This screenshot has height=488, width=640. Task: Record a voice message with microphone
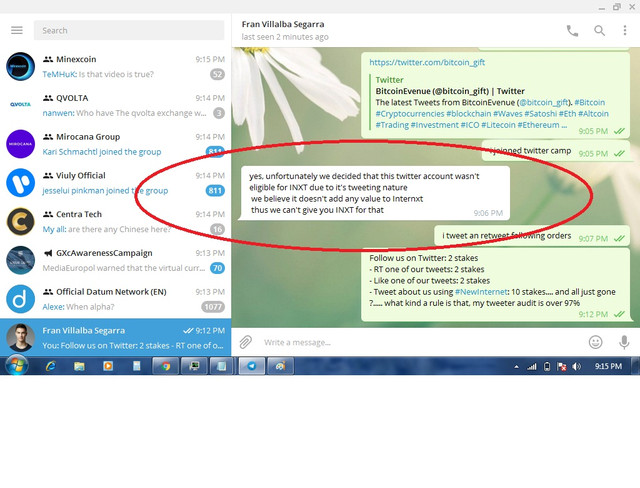[x=624, y=342]
